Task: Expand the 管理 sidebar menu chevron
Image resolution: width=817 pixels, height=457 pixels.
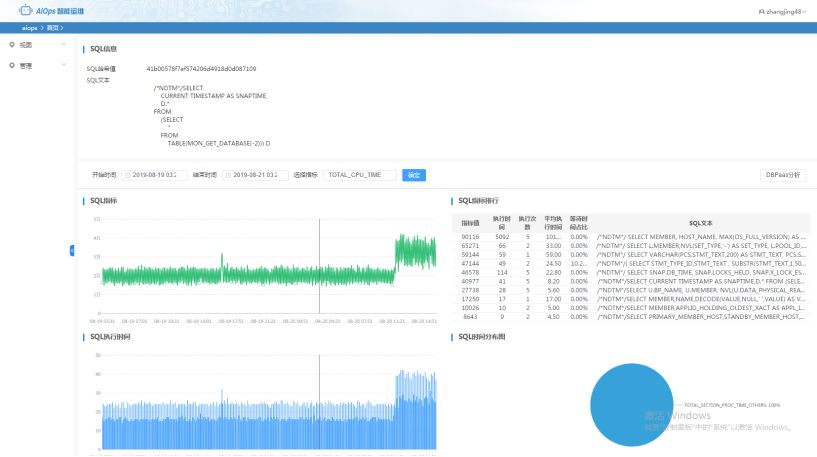Action: (x=63, y=65)
